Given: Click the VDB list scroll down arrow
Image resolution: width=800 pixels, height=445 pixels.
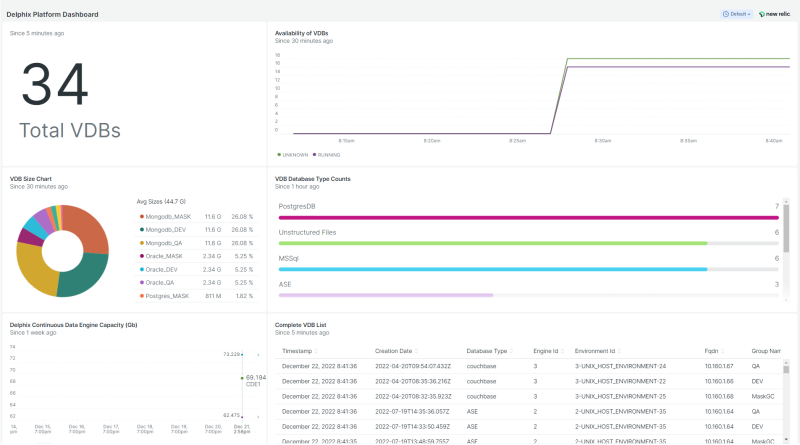Looking at the screenshot, I should pyautogui.click(x=786, y=439).
